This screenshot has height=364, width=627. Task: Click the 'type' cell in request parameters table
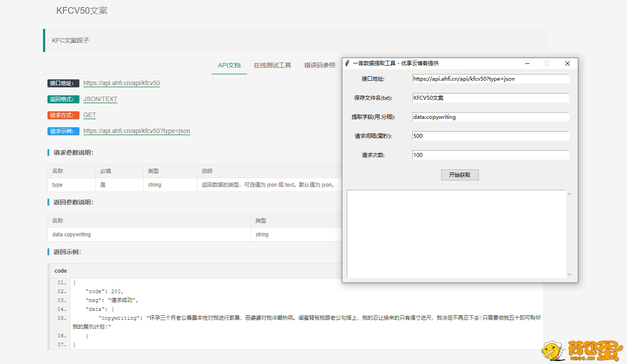71,185
